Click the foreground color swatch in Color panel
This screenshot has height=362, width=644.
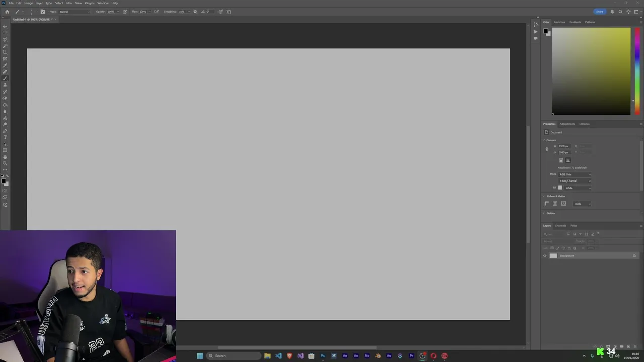(545, 31)
